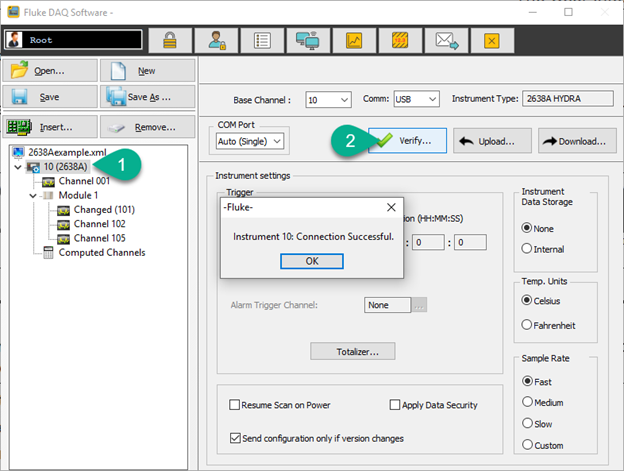
Task: Click the Totalizer... button
Action: 353,351
